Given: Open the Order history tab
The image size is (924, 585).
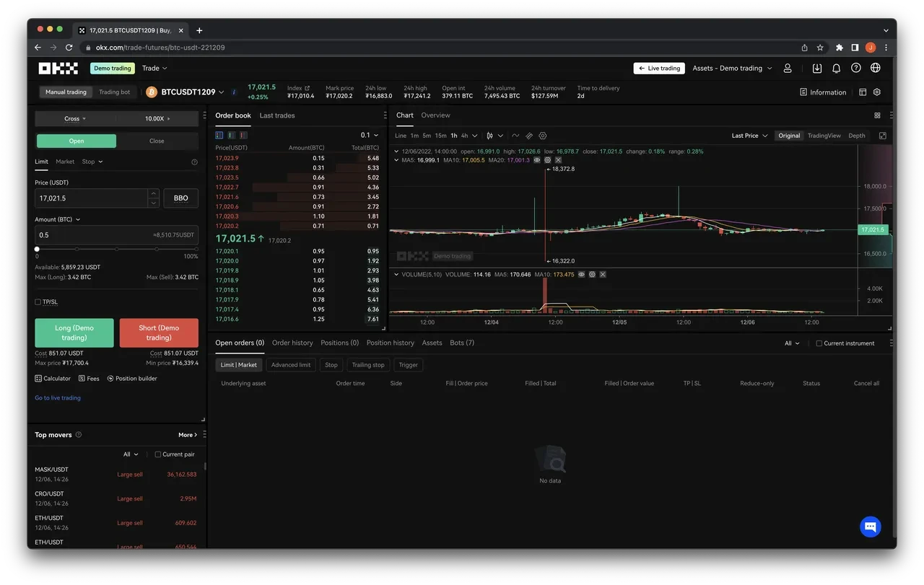Looking at the screenshot, I should (x=292, y=343).
